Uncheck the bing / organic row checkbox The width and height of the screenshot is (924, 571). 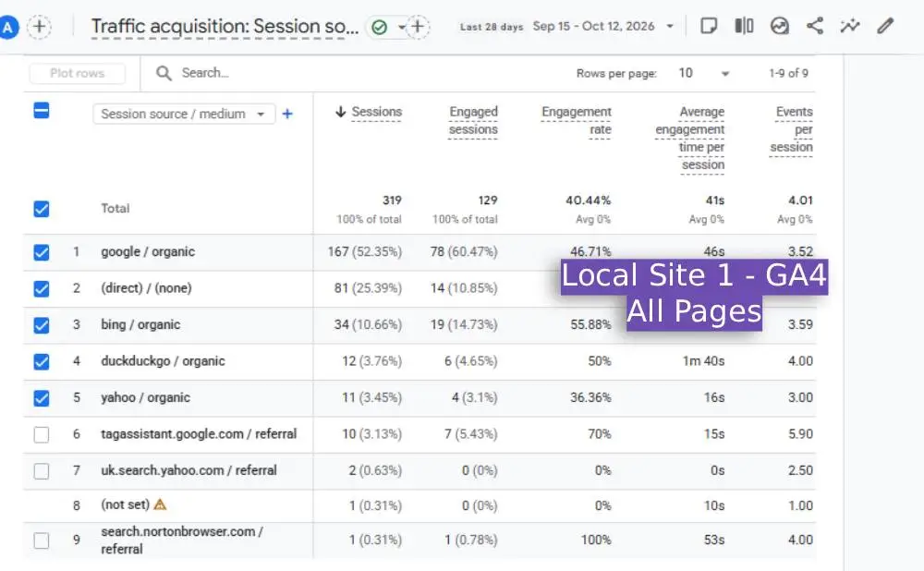(42, 325)
